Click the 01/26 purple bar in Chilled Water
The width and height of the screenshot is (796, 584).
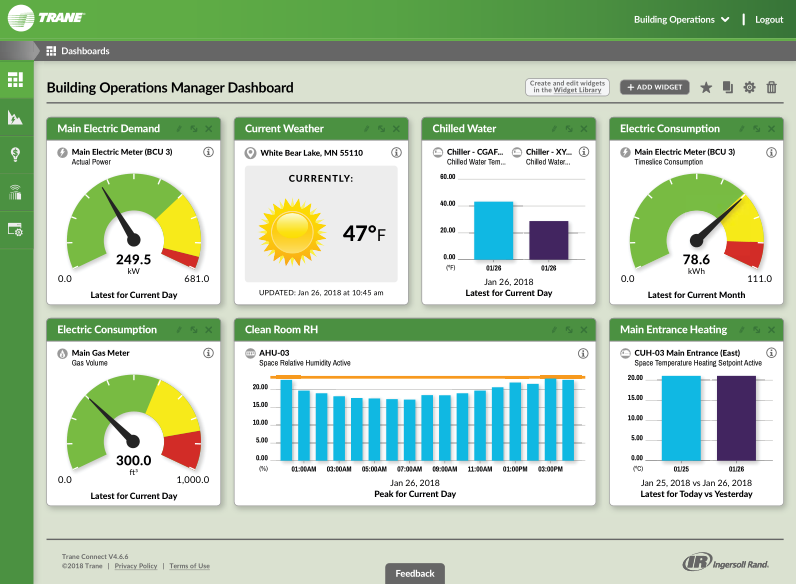pyautogui.click(x=548, y=240)
